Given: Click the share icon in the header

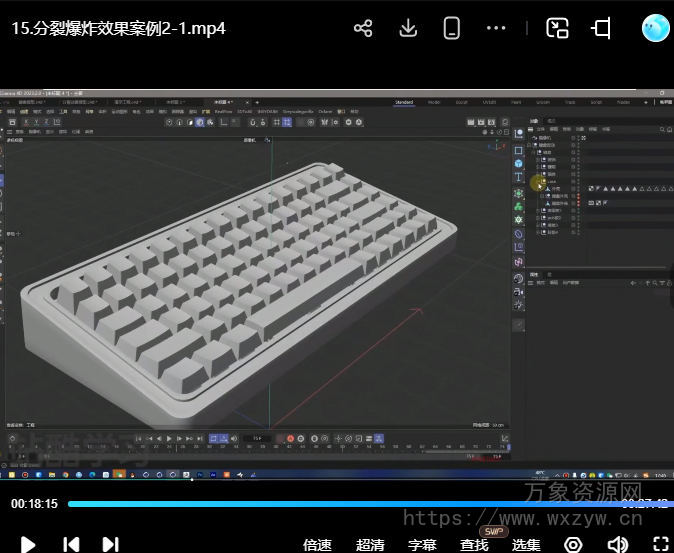Looking at the screenshot, I should (x=363, y=28).
